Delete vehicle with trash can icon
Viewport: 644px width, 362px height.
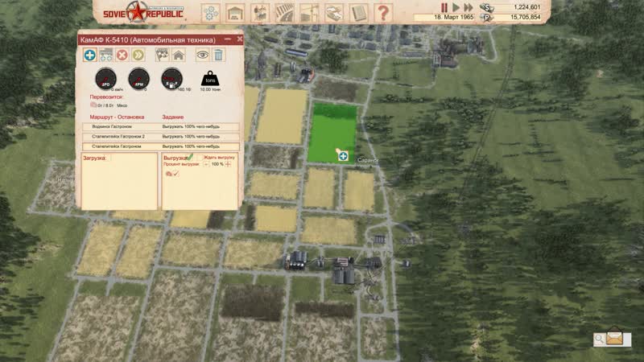click(x=218, y=55)
